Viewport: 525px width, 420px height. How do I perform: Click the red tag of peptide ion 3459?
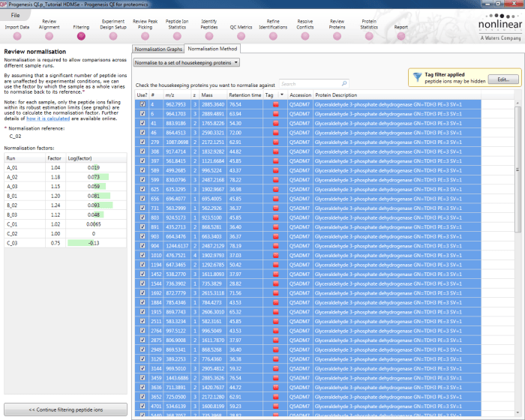point(275,378)
